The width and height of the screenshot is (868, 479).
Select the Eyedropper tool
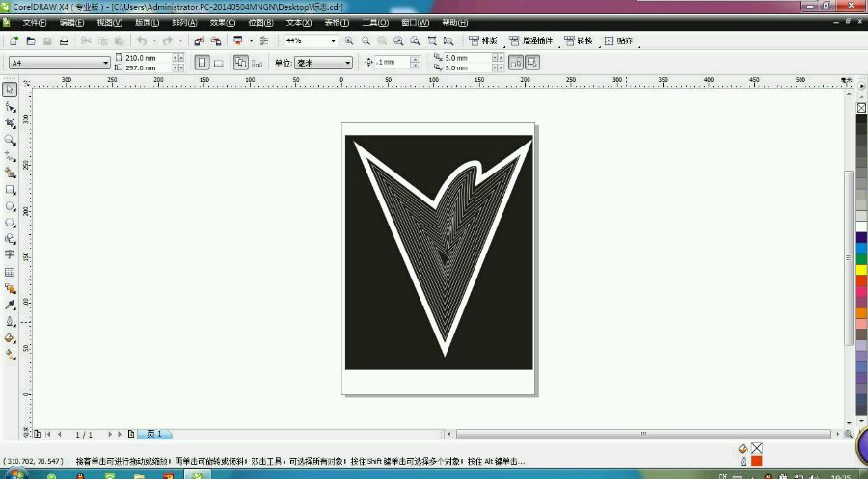coord(10,305)
